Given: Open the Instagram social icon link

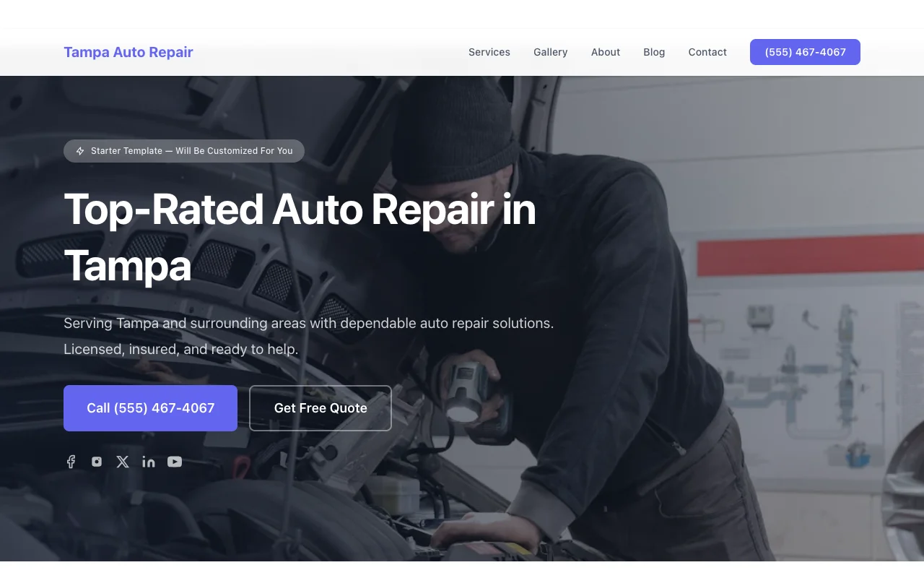Looking at the screenshot, I should [x=97, y=462].
